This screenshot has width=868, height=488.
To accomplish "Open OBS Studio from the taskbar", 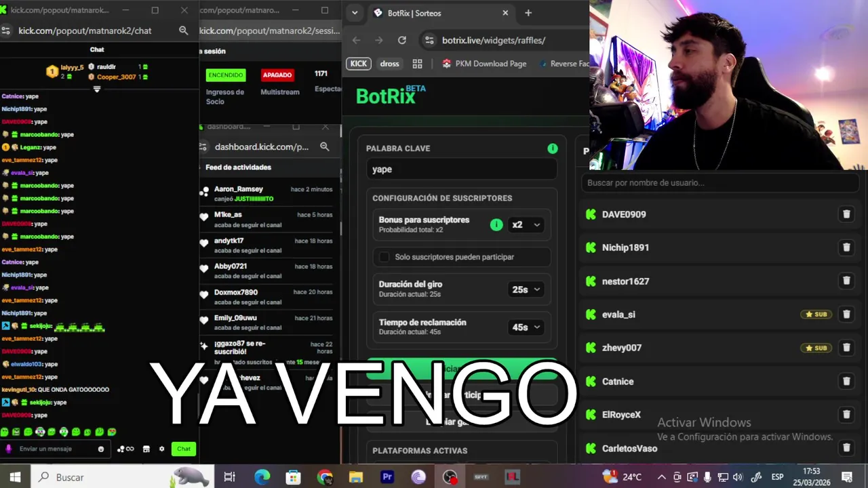I will [x=450, y=477].
